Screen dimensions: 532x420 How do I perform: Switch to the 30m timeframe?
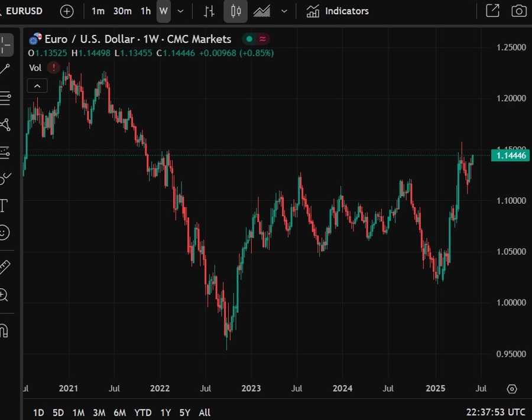click(122, 11)
